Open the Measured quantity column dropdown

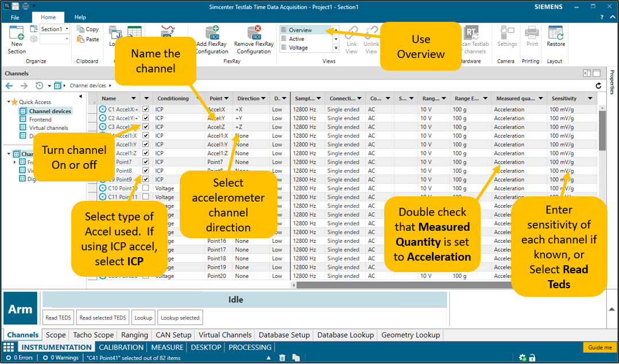[x=540, y=99]
